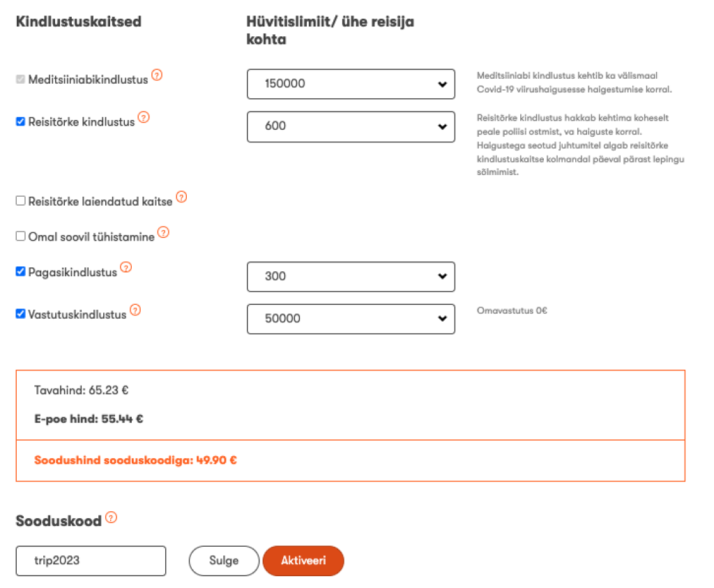Click the Meditsiiniabikindlustus disabled checkbox
The image size is (714, 588).
point(20,80)
